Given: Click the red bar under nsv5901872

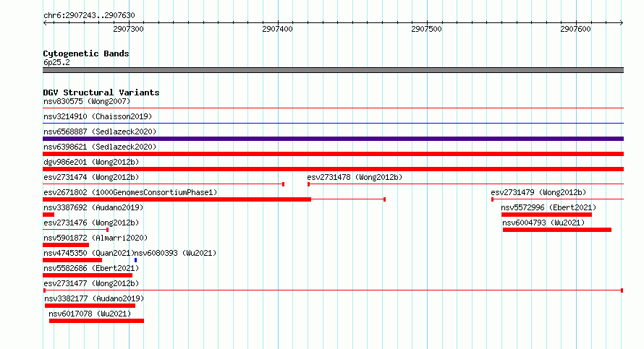Looking at the screenshot, I should pos(66,245).
